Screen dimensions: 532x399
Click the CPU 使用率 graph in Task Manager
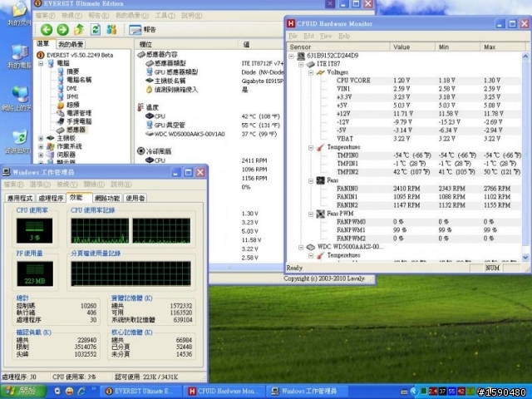[x=35, y=231]
